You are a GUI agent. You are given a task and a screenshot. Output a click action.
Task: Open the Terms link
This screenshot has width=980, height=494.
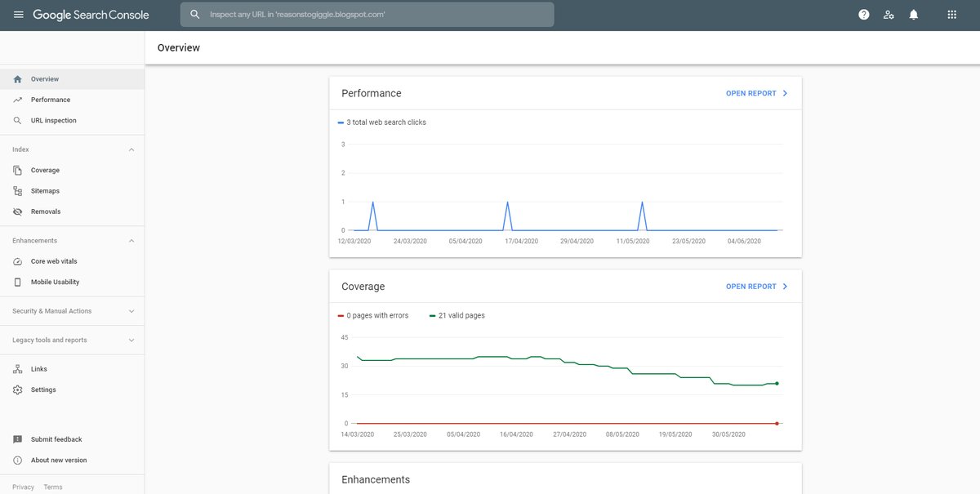[53, 487]
